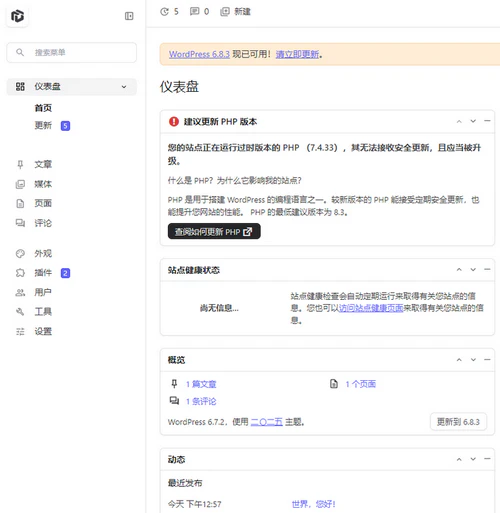Click the magnifier icon in menu search
The image size is (500, 513).
20,52
